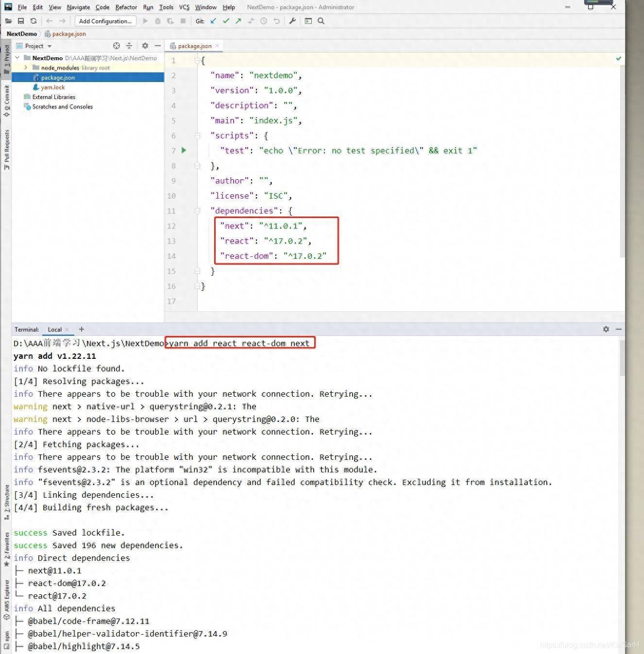Click the Add Configuration button
Image resolution: width=644 pixels, height=654 pixels.
[105, 21]
